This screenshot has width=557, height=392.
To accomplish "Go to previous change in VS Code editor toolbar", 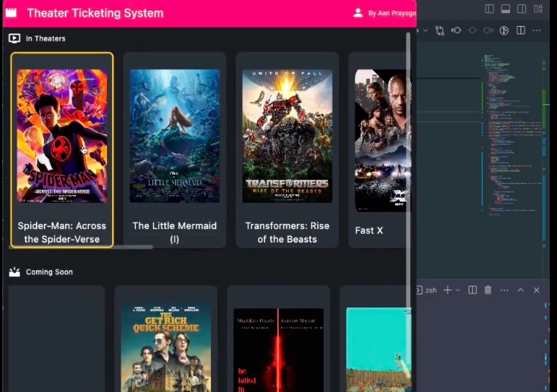I will click(x=456, y=30).
